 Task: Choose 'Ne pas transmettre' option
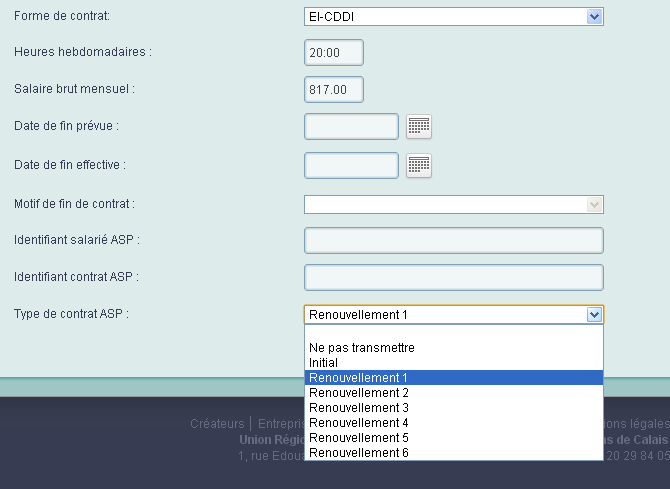coord(454,348)
